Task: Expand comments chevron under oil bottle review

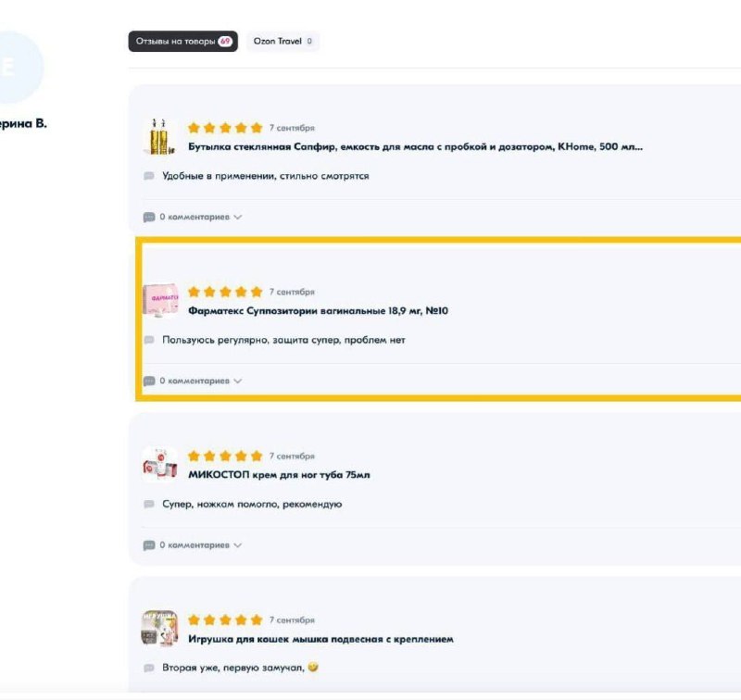Action: 238,218
